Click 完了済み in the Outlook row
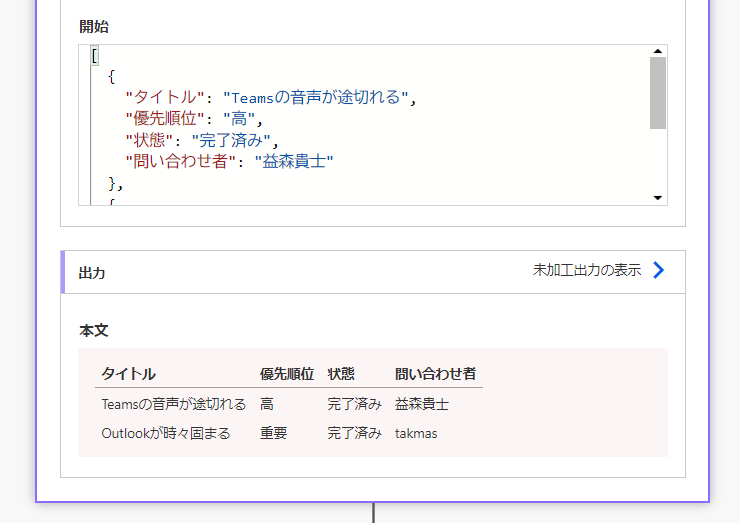The image size is (740, 523). pos(354,433)
